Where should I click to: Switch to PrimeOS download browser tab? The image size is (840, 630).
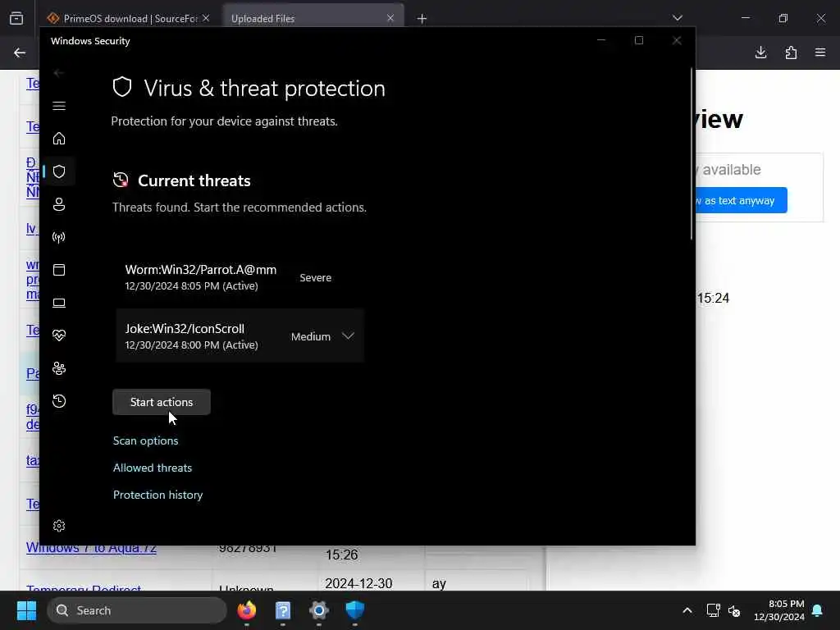[x=129, y=18]
